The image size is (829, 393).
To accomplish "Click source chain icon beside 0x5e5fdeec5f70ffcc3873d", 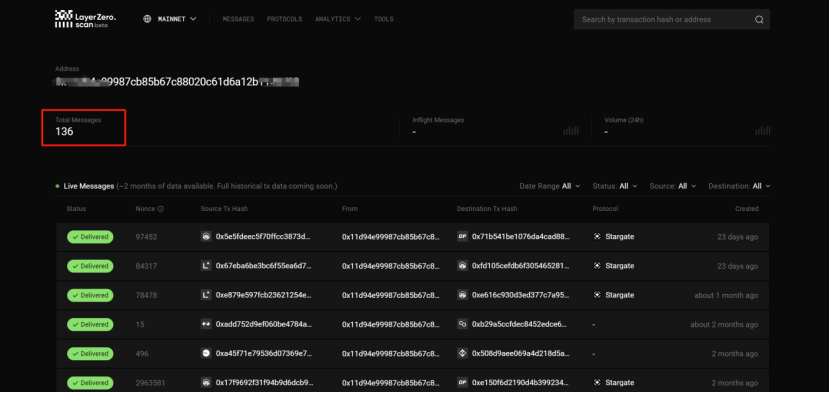I will [206, 236].
